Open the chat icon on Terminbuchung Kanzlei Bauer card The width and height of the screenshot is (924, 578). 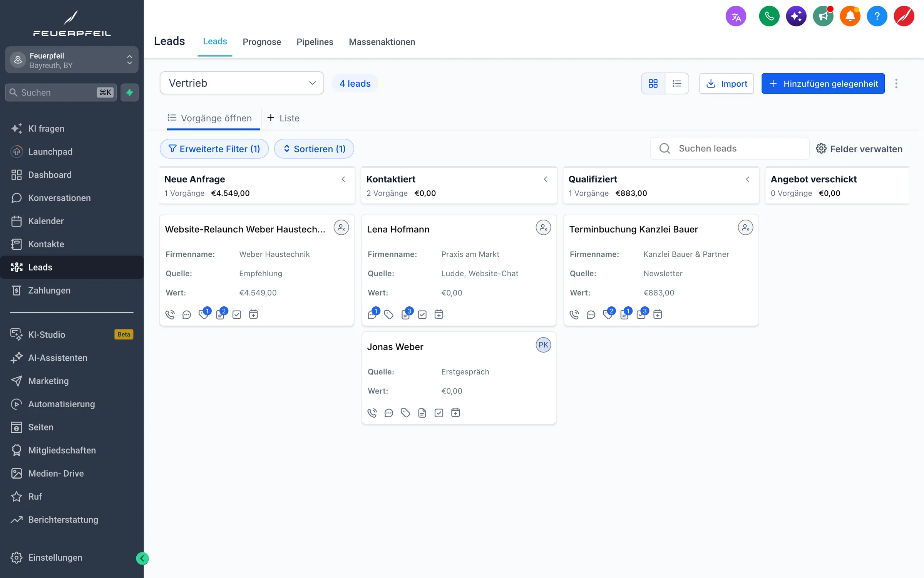click(x=591, y=315)
